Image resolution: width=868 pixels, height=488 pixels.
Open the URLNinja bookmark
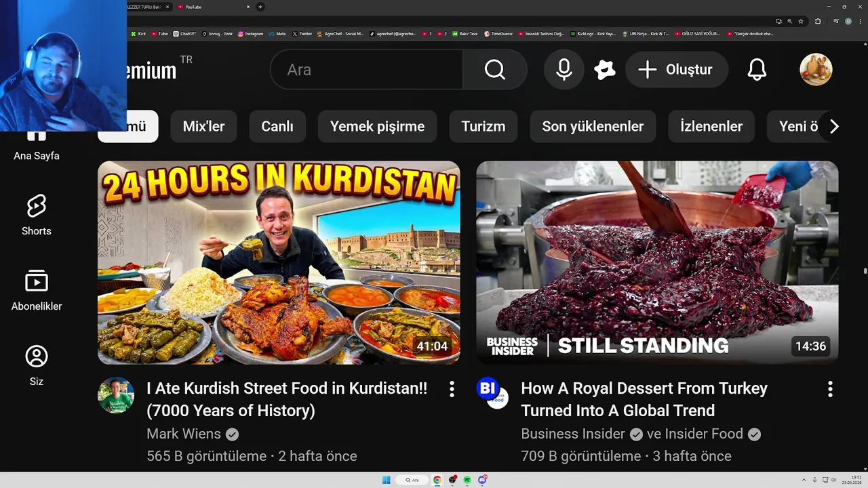coord(646,33)
